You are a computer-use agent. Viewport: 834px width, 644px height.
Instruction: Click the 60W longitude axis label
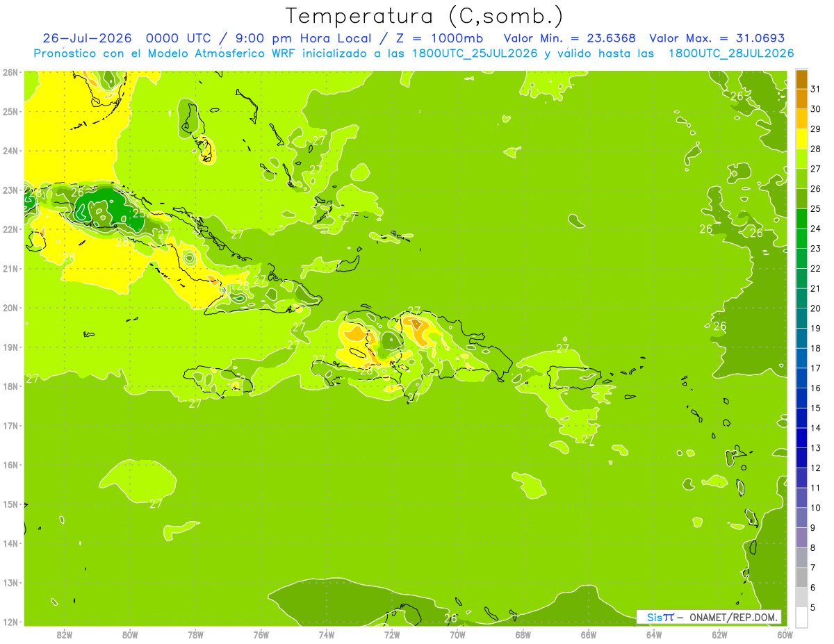(785, 634)
